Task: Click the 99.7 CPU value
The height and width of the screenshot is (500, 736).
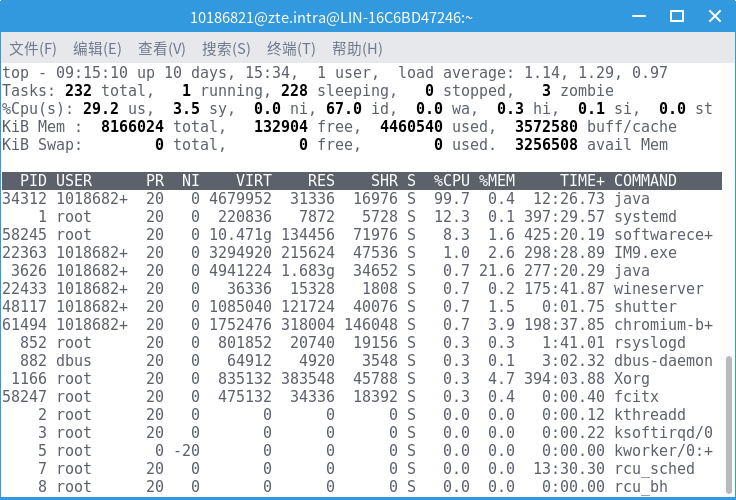Action: click(x=452, y=199)
